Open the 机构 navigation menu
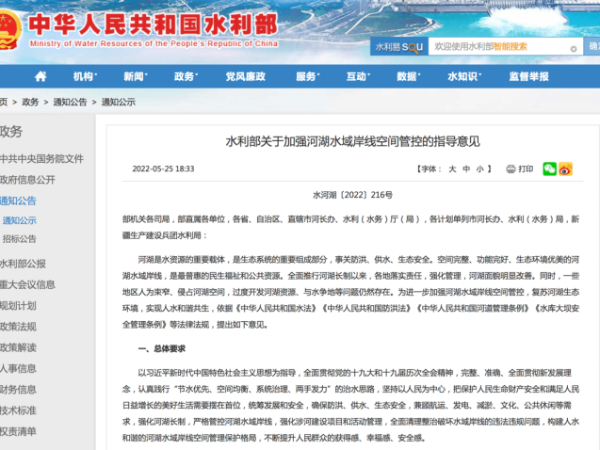Screen dimensions: 600x450 click(85, 77)
